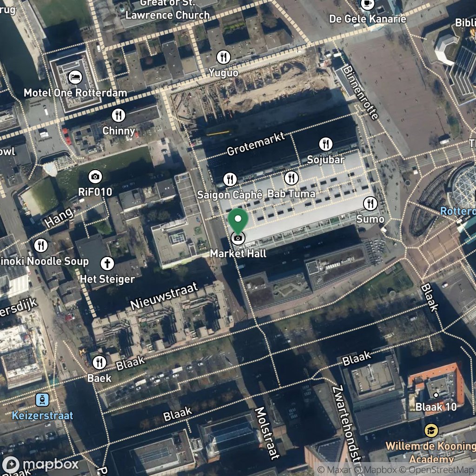Viewport: 476px width, 476px height.
Task: Select the Sojubar restaurant icon
Action: (326, 144)
